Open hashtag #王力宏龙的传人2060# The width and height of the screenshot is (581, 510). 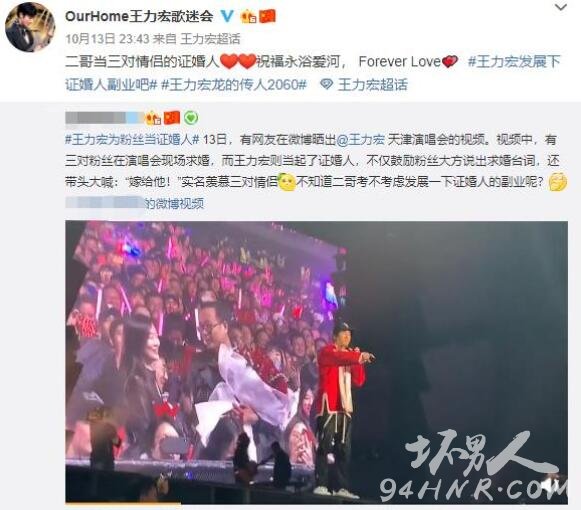pyautogui.click(x=234, y=85)
